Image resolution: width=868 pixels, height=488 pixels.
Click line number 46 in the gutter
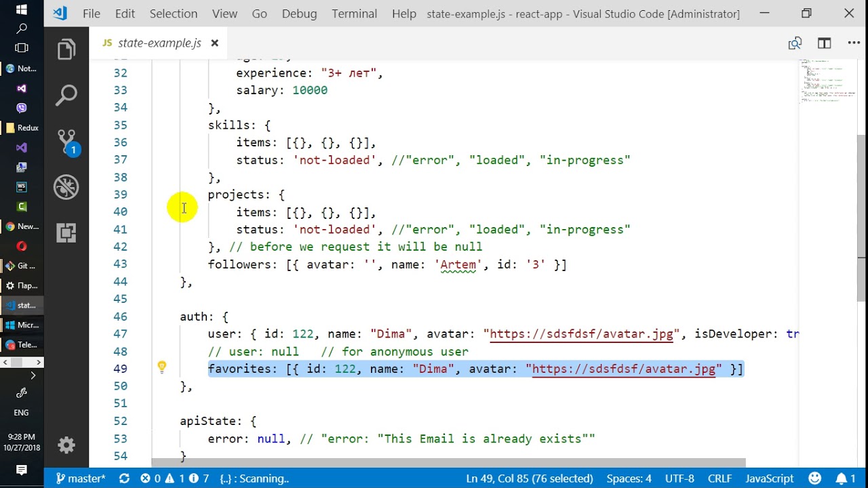120,317
